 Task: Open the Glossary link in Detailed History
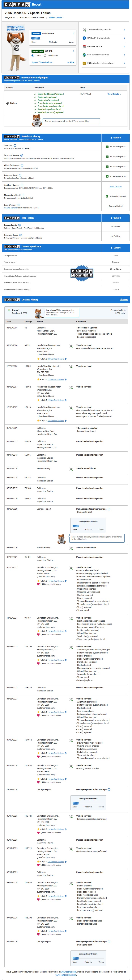point(124,300)
